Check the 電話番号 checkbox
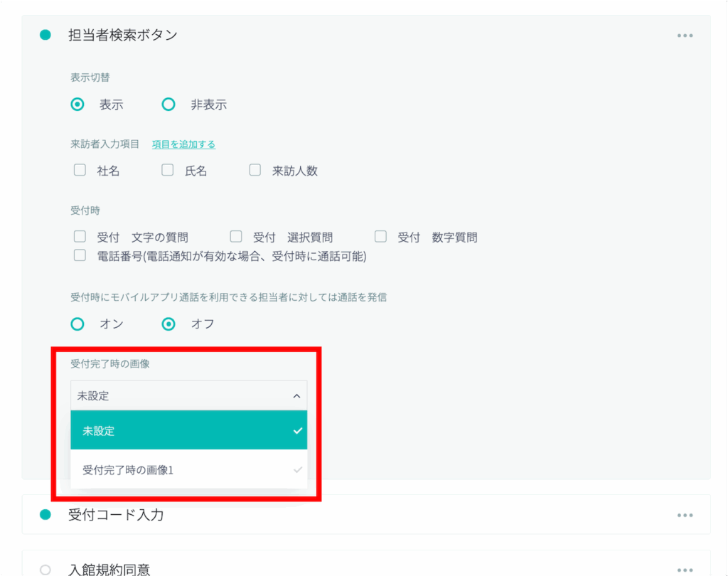 coord(80,255)
